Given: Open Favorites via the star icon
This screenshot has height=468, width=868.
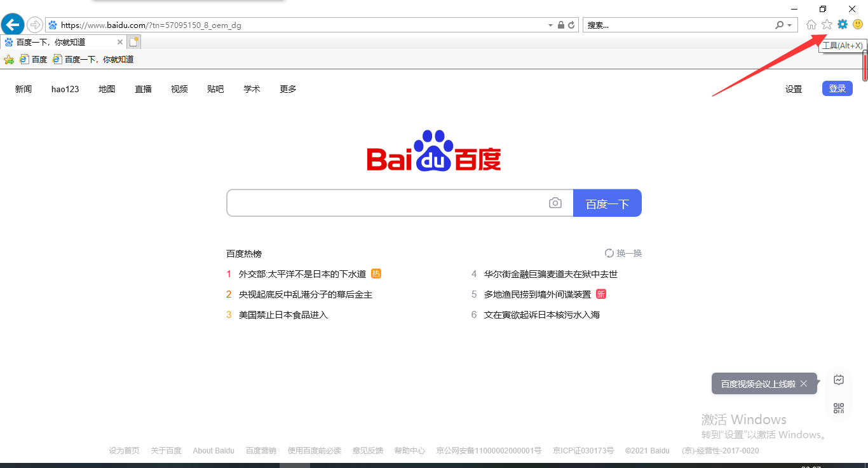Looking at the screenshot, I should pos(827,24).
